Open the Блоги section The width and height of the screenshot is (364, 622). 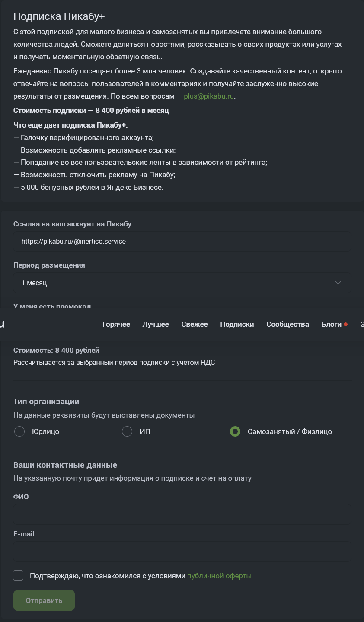point(332,324)
